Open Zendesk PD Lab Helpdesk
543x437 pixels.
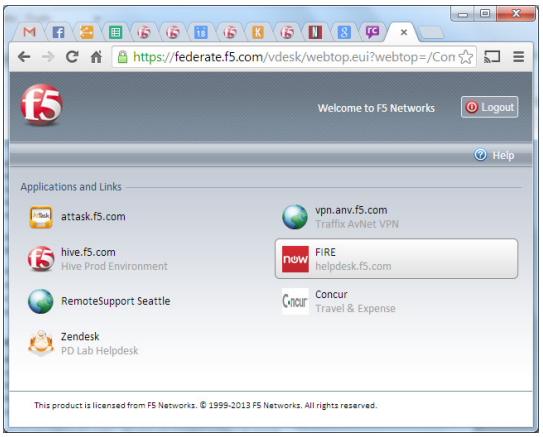pyautogui.click(x=80, y=337)
